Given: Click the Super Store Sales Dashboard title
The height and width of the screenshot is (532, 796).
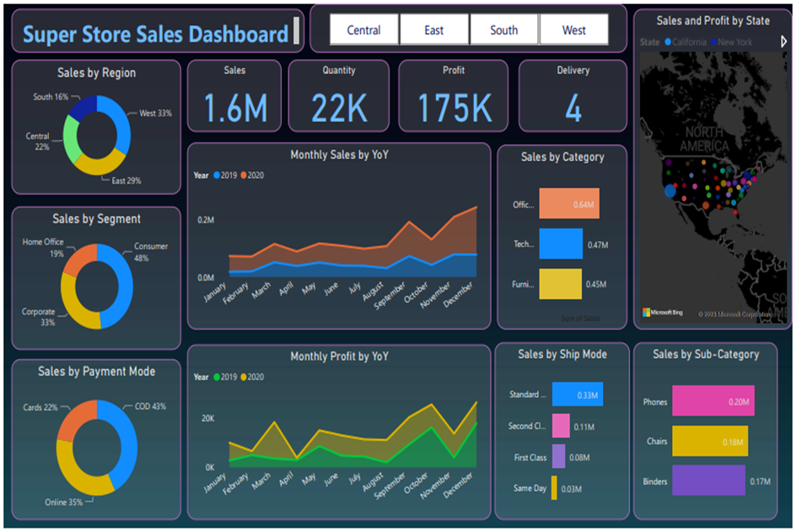Looking at the screenshot, I should [156, 34].
